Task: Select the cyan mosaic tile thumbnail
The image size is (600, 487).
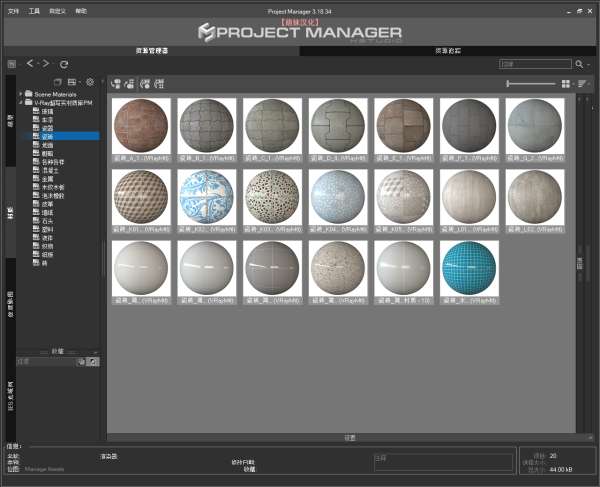Action: point(469,268)
